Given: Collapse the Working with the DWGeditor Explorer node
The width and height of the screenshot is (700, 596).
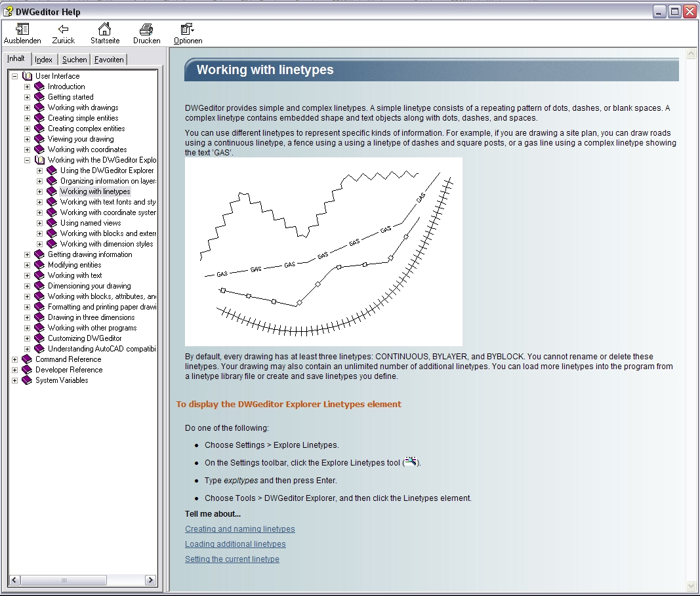Looking at the screenshot, I should [28, 160].
